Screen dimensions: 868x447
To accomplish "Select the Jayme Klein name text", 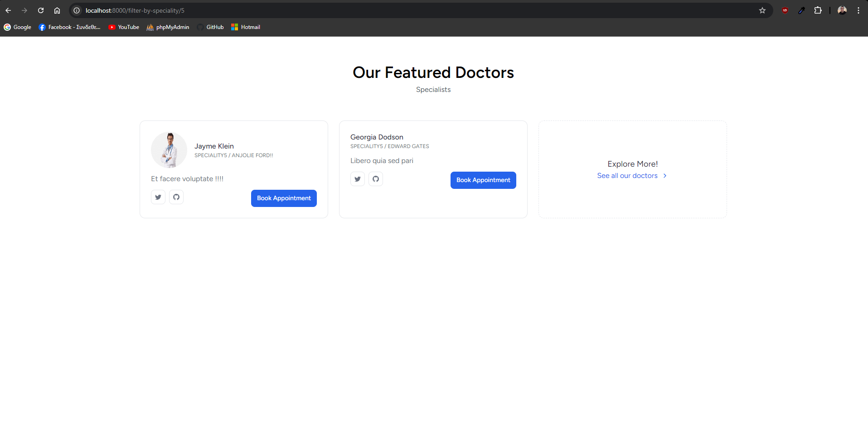I will 214,146.
